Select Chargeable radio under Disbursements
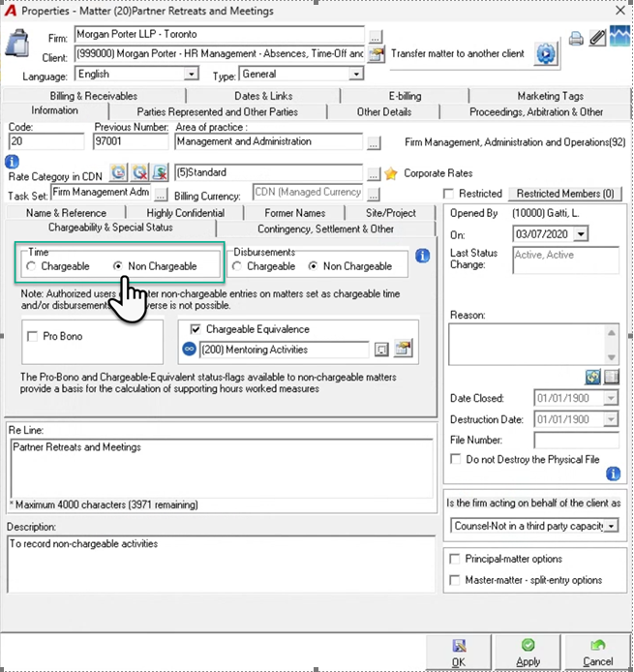The width and height of the screenshot is (634, 672). pos(237,266)
